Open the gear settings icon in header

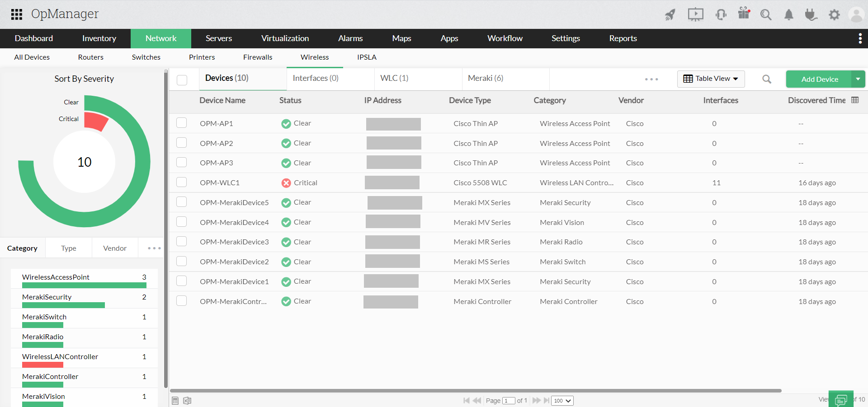834,15
